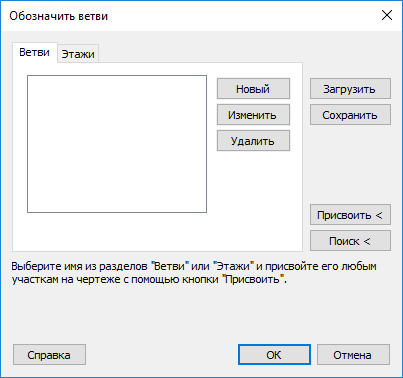Cancel the dialog with Отмена
The image size is (403, 378).
click(x=353, y=355)
